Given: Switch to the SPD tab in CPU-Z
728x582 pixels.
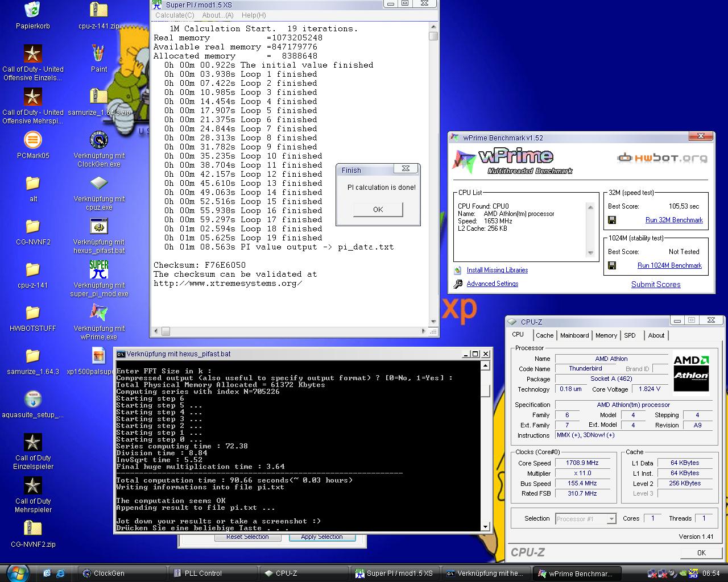Looking at the screenshot, I should pyautogui.click(x=630, y=335).
